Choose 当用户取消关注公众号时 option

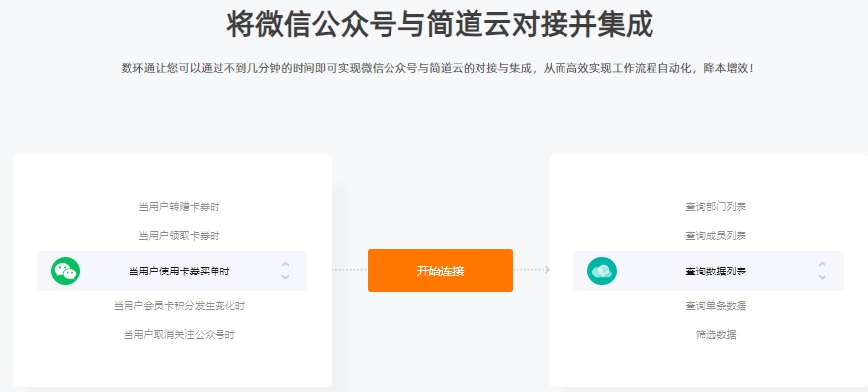[179, 335]
